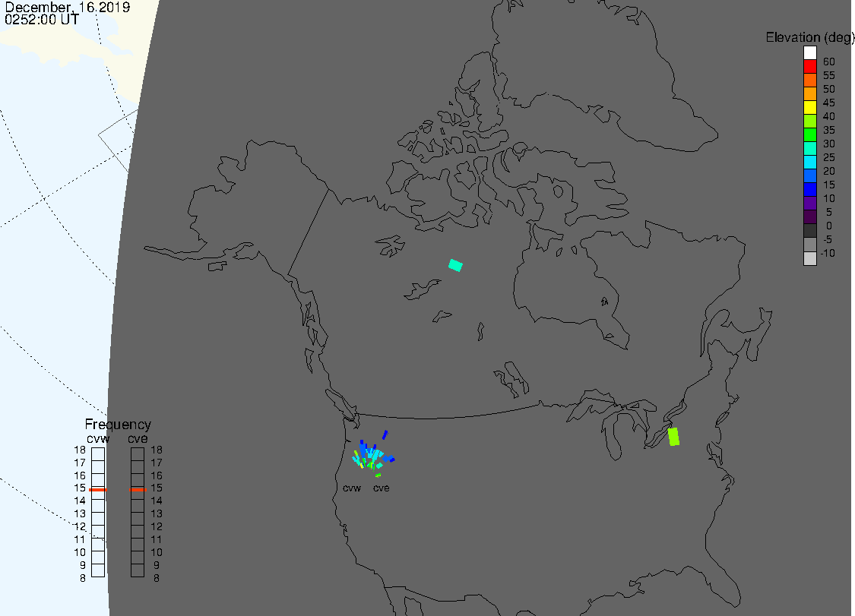Click the bottom cell of the cve frequency bar
Image resolution: width=855 pixels, height=616 pixels.
[x=138, y=570]
